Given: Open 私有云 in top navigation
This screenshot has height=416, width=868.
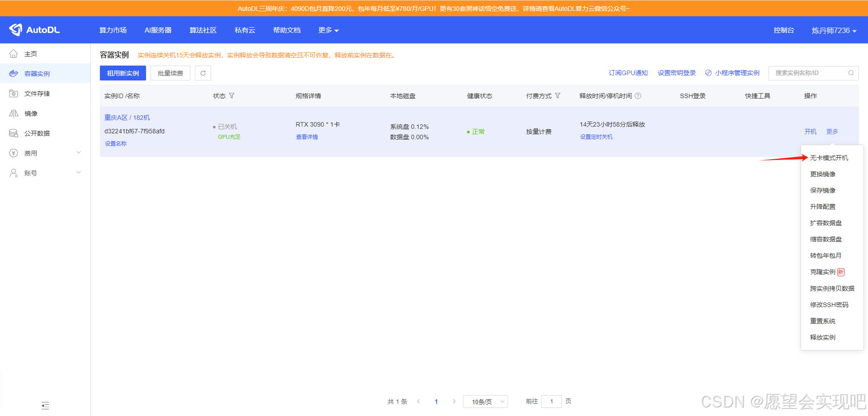Looking at the screenshot, I should pyautogui.click(x=245, y=30).
